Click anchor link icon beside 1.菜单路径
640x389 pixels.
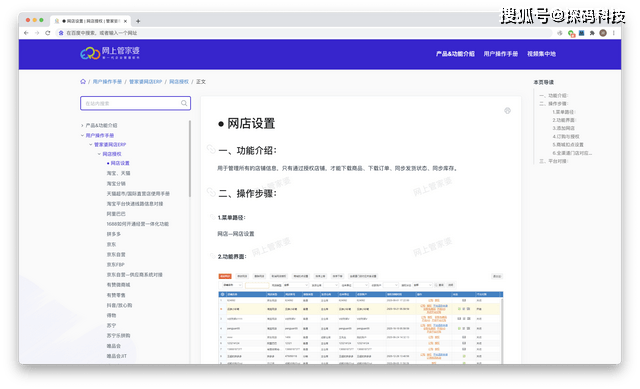[212, 217]
